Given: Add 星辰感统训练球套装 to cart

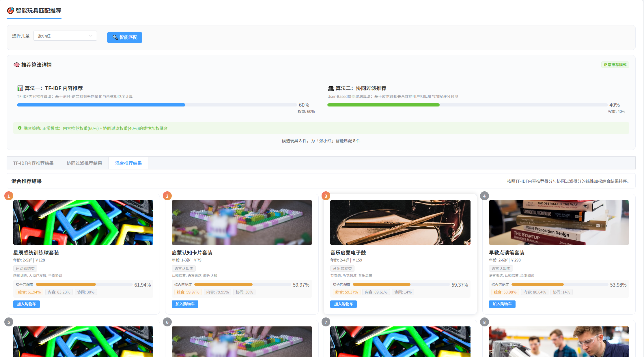Looking at the screenshot, I should point(27,304).
